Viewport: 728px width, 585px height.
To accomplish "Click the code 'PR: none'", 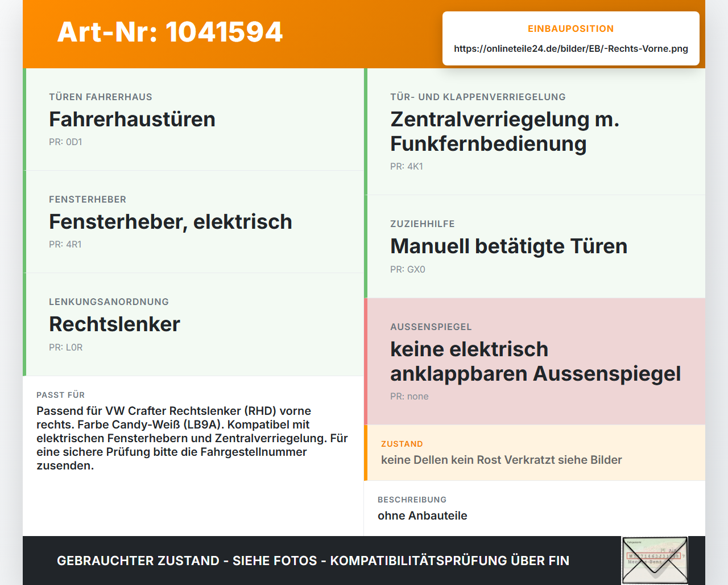I will [x=409, y=396].
